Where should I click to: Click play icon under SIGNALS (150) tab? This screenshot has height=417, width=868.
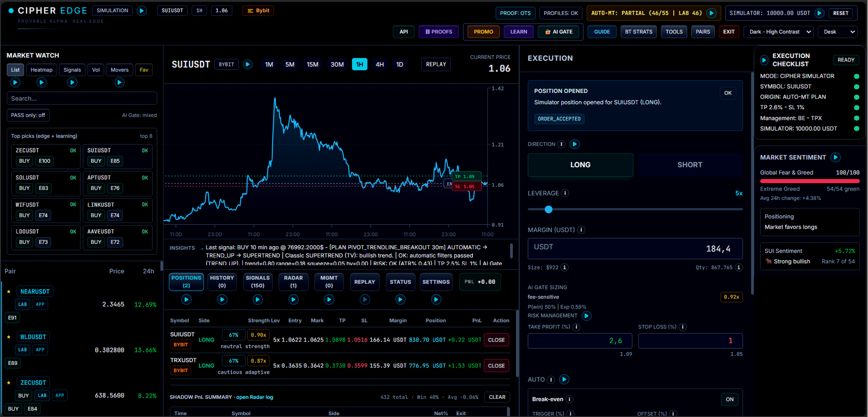coord(258,299)
